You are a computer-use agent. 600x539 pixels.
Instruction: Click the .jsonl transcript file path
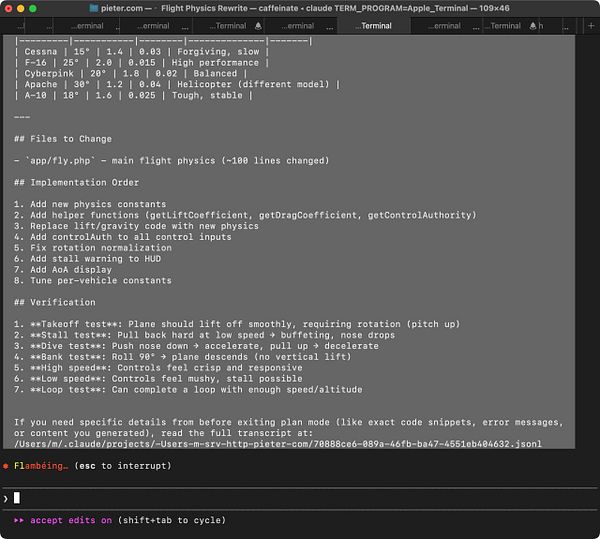tap(278, 444)
